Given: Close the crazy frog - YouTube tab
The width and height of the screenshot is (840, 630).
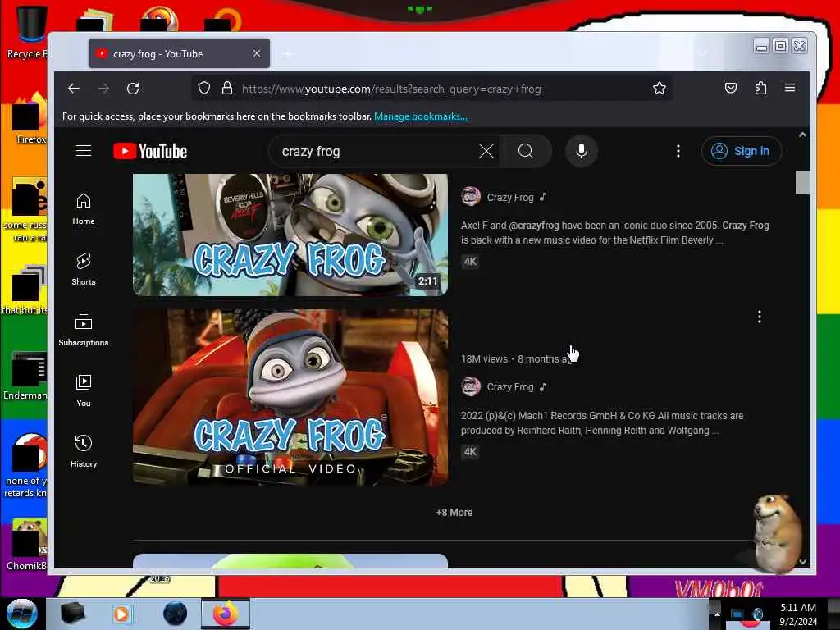Looking at the screenshot, I should [257, 53].
